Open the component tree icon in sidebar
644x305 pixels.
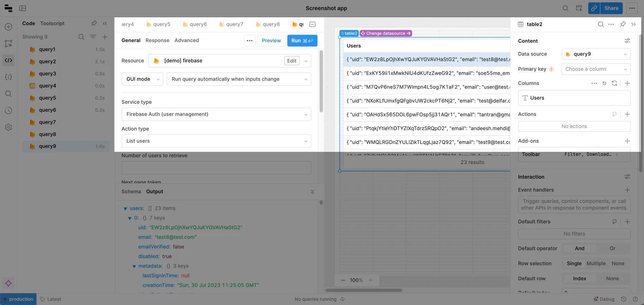pos(9,44)
